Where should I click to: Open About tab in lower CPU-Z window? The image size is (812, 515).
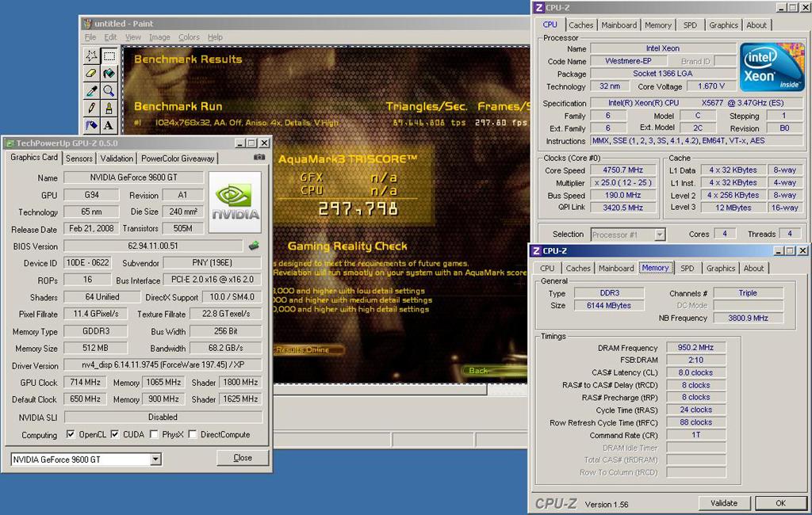point(753,268)
